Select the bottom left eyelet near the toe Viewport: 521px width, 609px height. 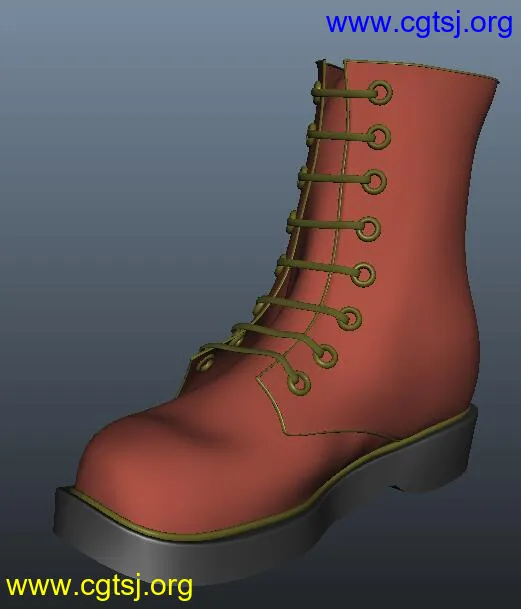click(205, 362)
